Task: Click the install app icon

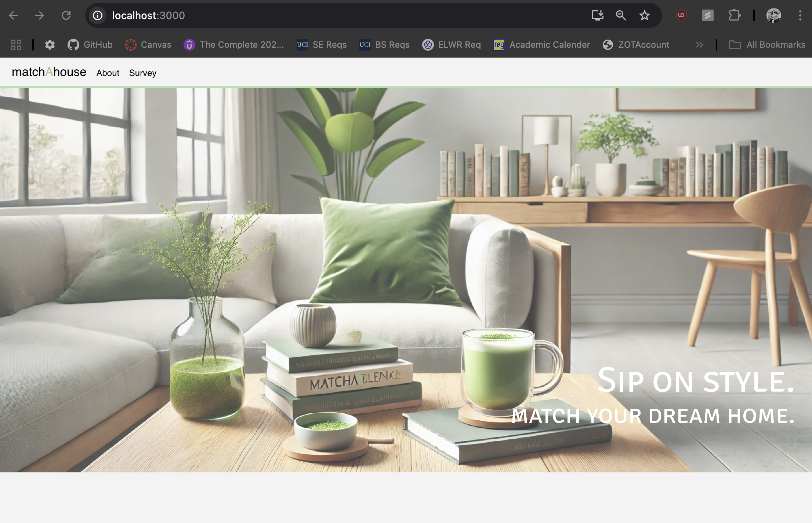Action: pos(597,15)
